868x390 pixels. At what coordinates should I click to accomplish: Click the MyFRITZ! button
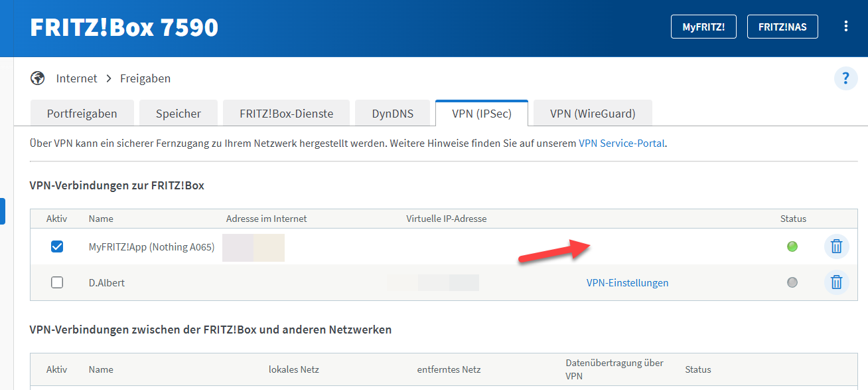(703, 27)
